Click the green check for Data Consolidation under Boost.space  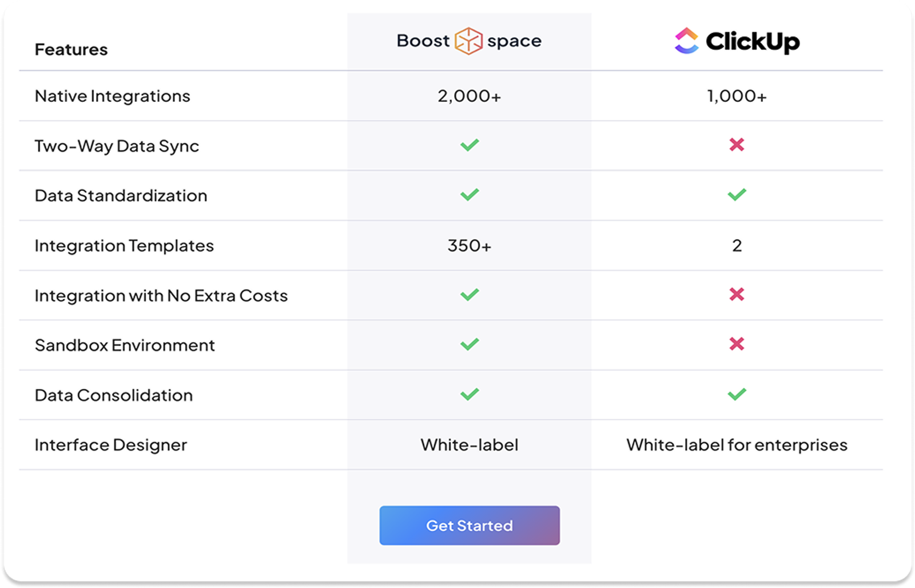469,394
